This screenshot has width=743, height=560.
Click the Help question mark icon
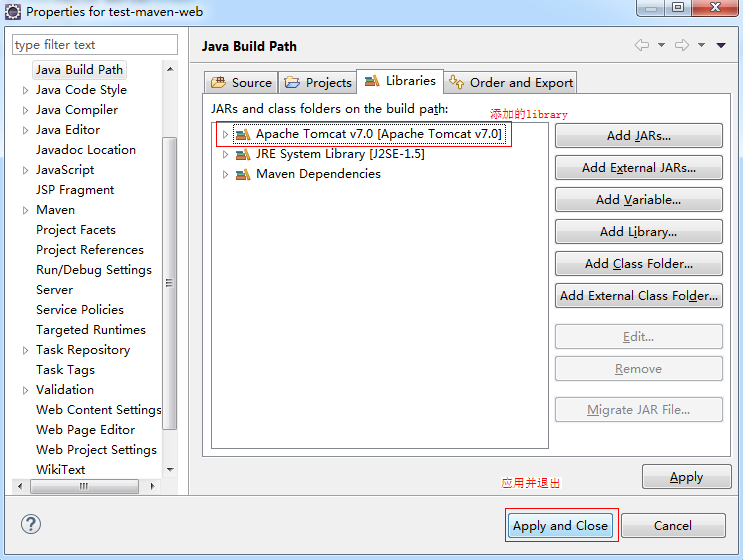coord(31,524)
